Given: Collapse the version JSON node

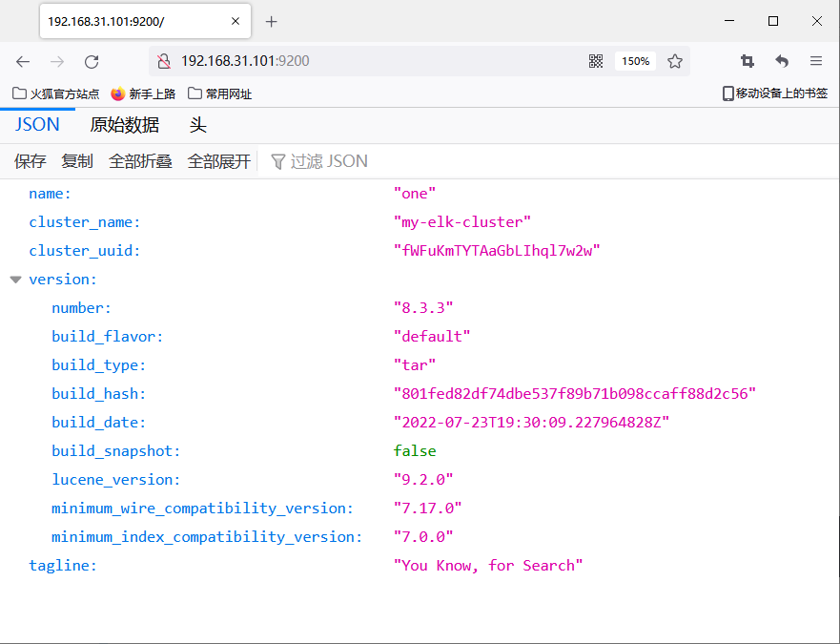Looking at the screenshot, I should [x=15, y=280].
